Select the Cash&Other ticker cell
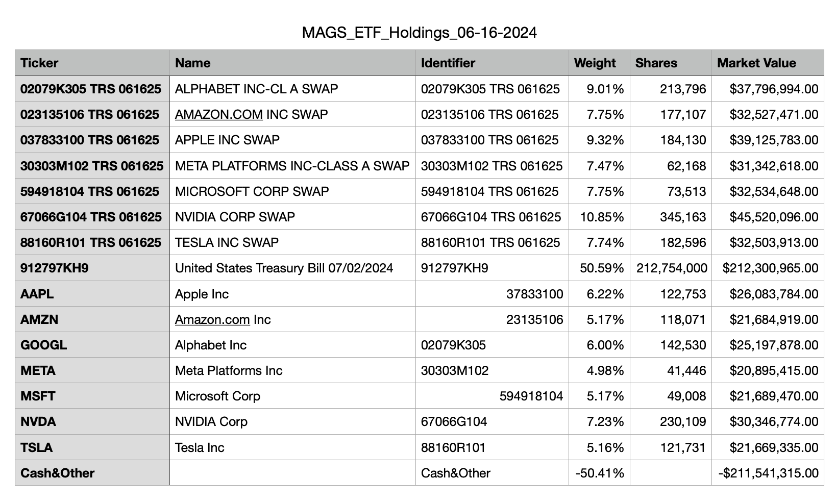The height and width of the screenshot is (504, 836). click(x=92, y=473)
